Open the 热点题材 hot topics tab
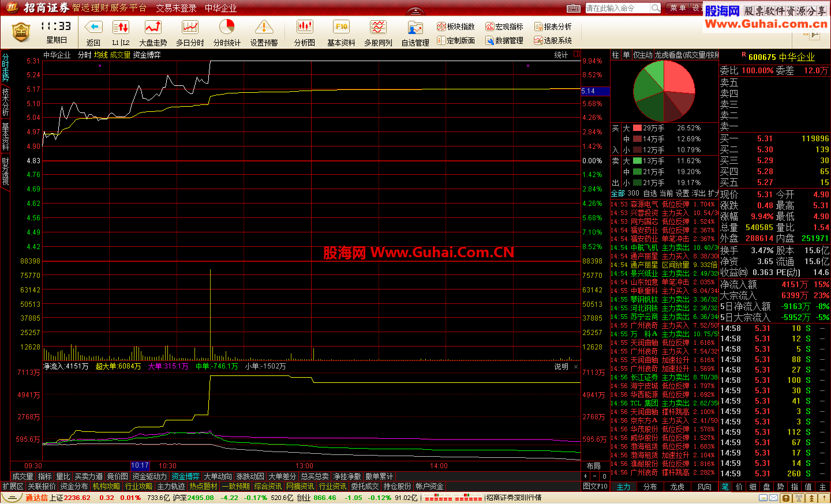Viewport: 831px width, 504px height. [x=203, y=487]
